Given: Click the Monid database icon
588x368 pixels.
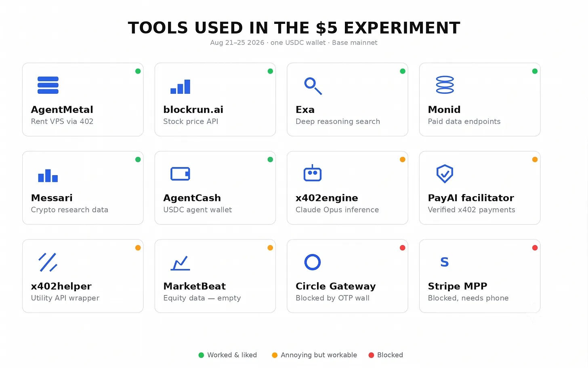Looking at the screenshot, I should click(x=445, y=85).
